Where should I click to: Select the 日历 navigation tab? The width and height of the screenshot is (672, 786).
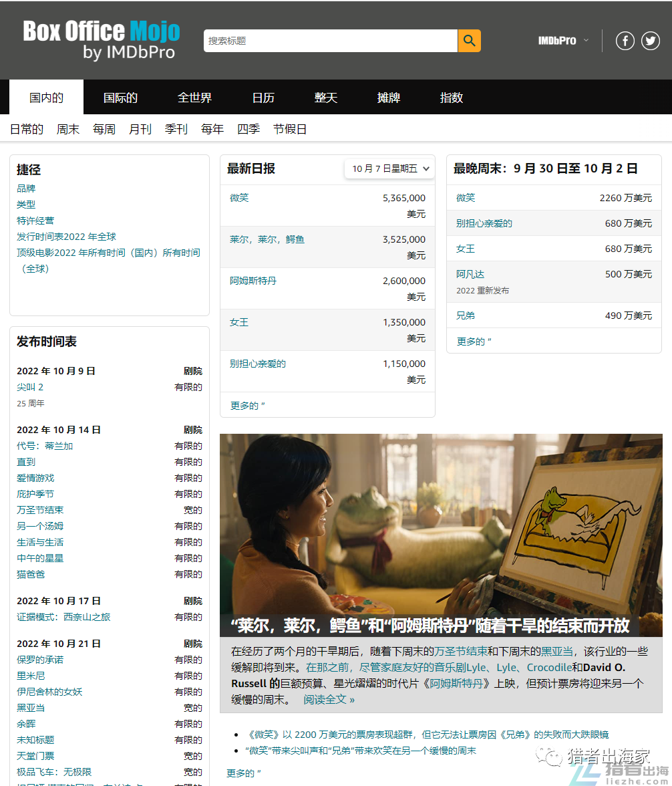[x=263, y=97]
